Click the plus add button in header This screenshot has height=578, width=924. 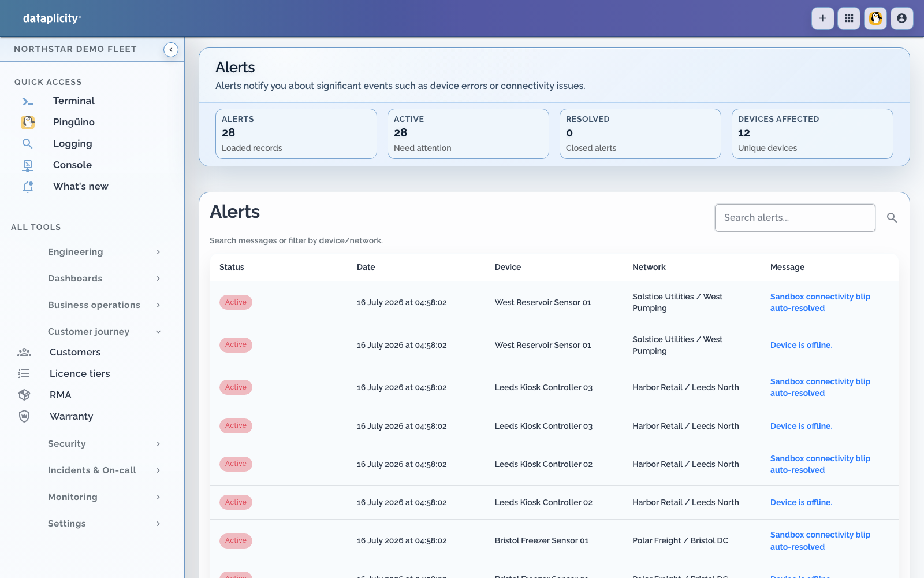coord(822,18)
